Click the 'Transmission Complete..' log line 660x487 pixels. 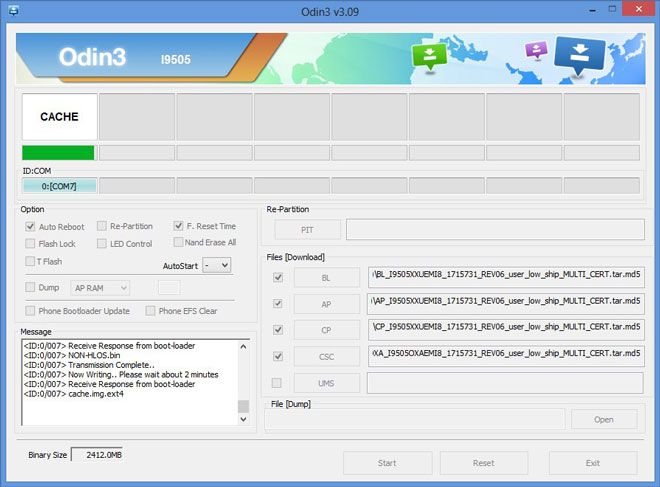tap(89, 365)
